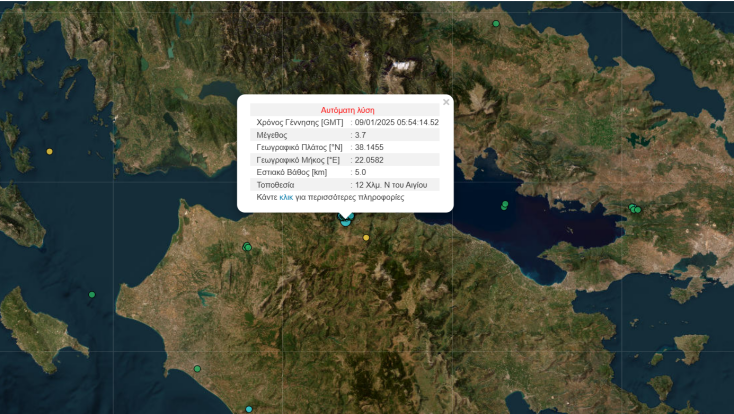Close the earthquake info popup
This screenshot has width=734, height=414.
pos(446,101)
